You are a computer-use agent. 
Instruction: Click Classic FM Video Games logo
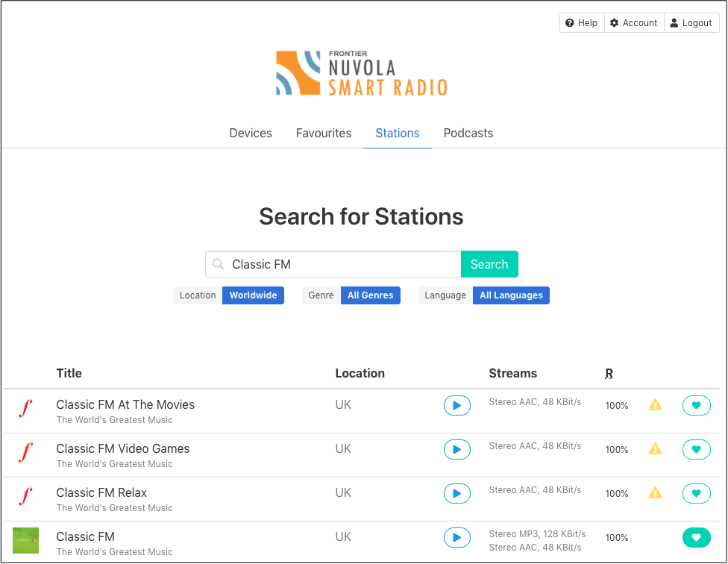click(x=25, y=453)
